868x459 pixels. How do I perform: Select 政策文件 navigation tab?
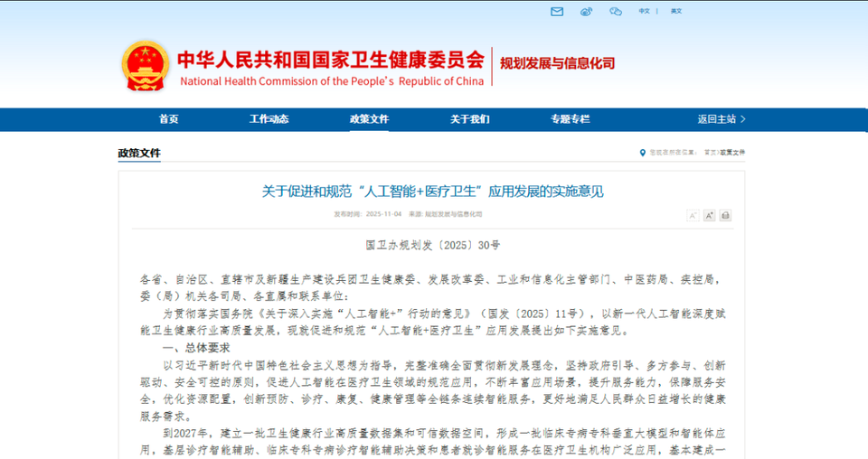pos(369,119)
